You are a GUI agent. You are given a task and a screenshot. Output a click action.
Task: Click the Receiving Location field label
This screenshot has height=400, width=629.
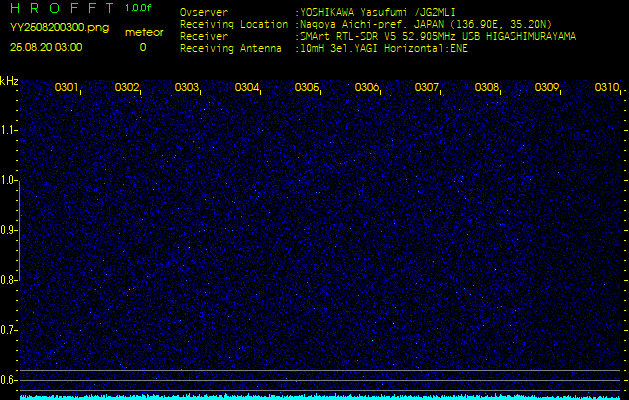[234, 24]
